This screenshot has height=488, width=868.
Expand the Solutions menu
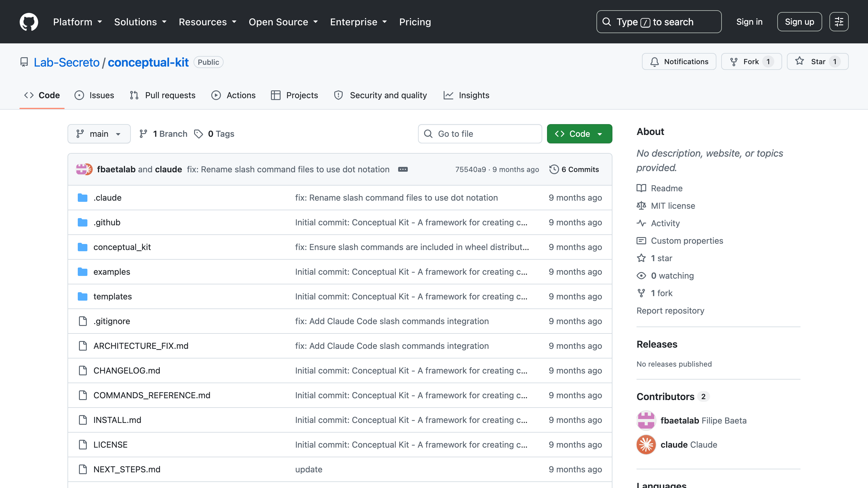pos(140,22)
